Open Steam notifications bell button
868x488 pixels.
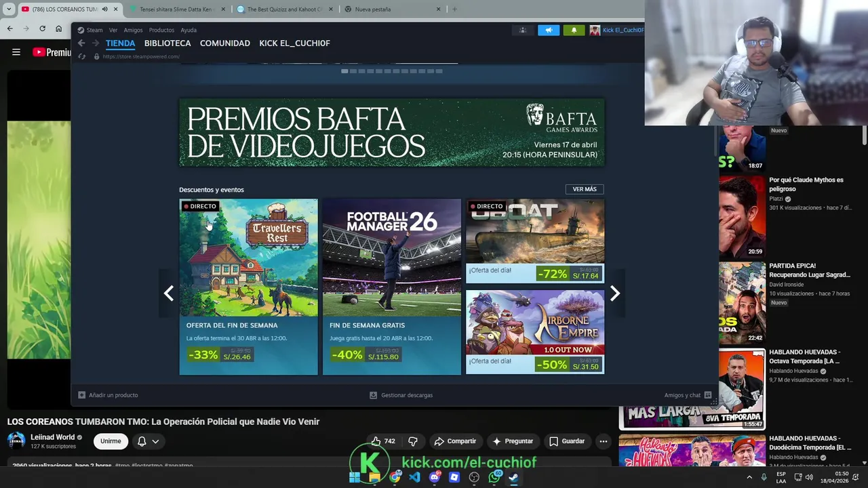coord(574,30)
